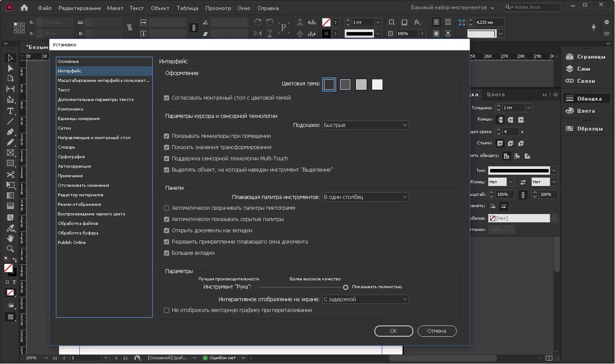
Task: Click the 'Отмена' button
Action: pyautogui.click(x=437, y=331)
